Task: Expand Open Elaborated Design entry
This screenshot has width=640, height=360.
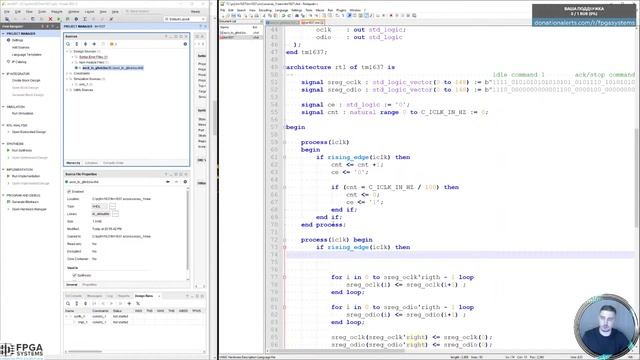Action: [x=8, y=132]
